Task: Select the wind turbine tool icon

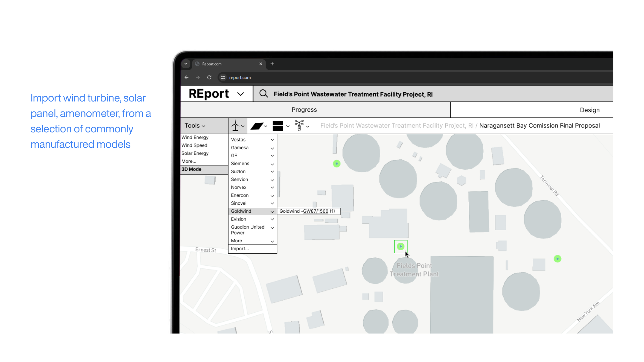Action: (235, 126)
